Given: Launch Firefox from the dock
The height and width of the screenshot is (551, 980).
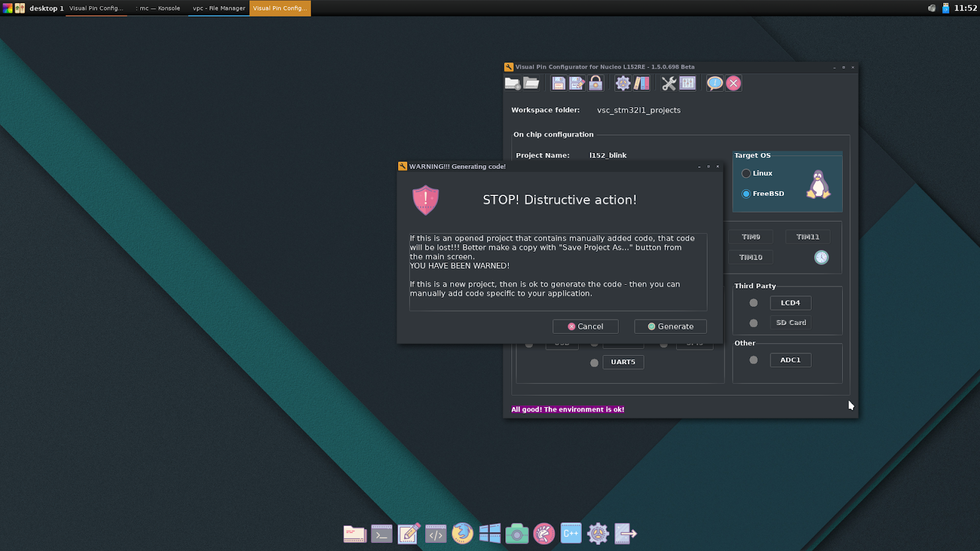Looking at the screenshot, I should coord(462,533).
